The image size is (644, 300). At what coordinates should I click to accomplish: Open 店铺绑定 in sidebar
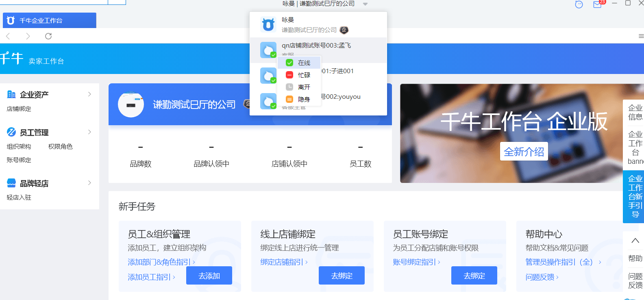(19, 109)
